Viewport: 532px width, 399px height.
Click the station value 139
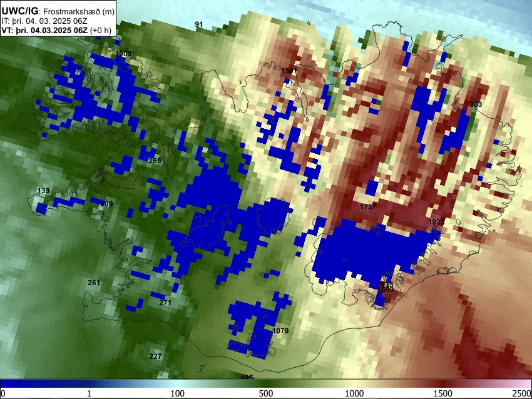pos(43,191)
